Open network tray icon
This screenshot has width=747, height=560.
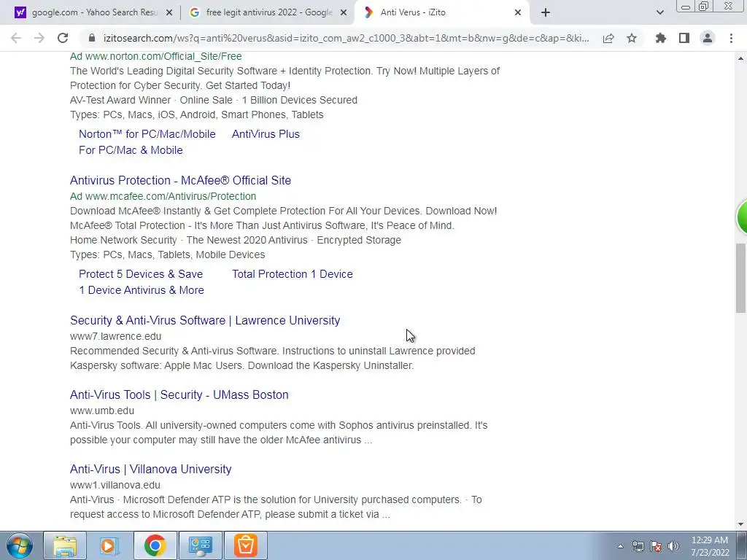tap(638, 546)
